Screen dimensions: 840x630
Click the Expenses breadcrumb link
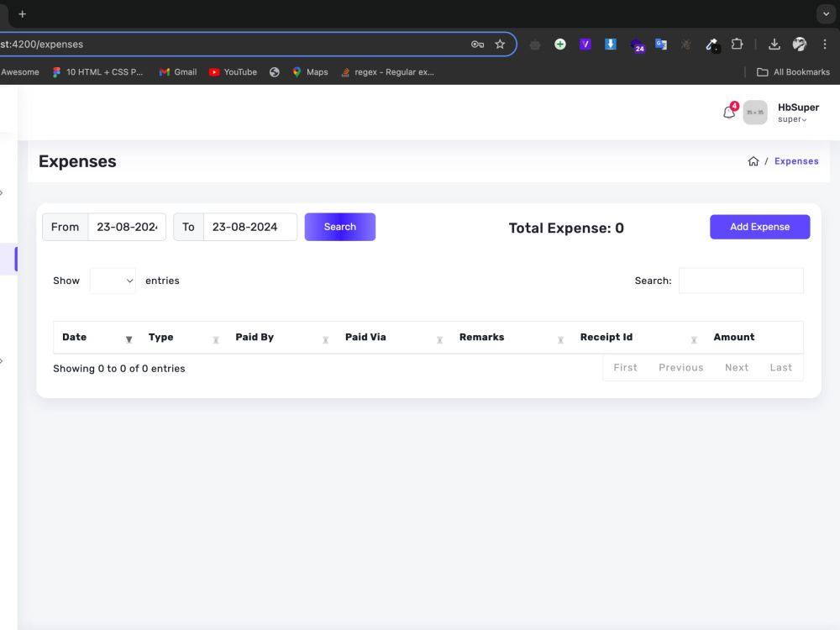pyautogui.click(x=796, y=161)
